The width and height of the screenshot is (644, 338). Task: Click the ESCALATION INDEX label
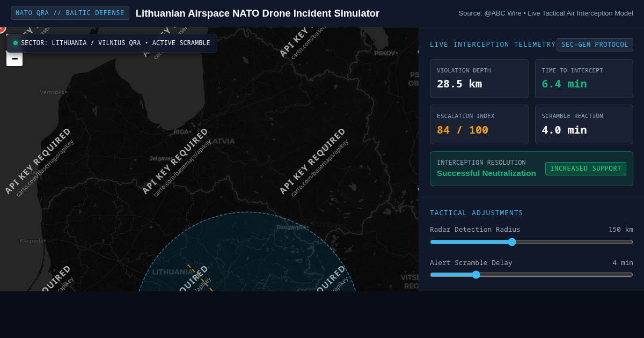point(465,116)
